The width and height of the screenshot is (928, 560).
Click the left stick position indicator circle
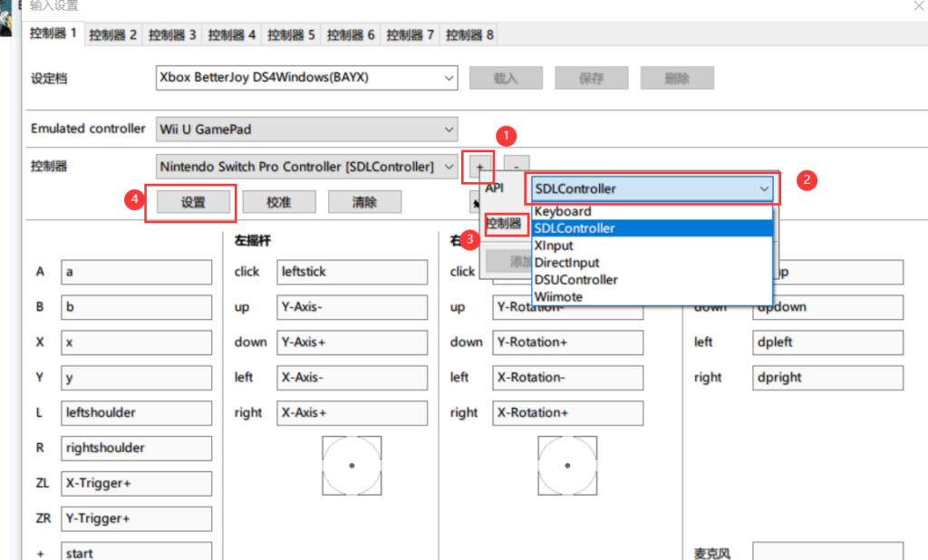click(352, 464)
